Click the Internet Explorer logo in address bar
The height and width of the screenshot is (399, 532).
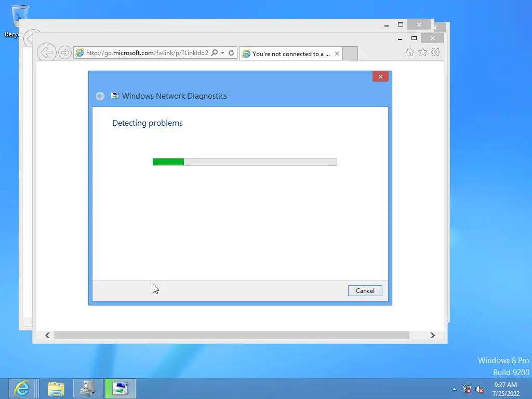pyautogui.click(x=79, y=52)
